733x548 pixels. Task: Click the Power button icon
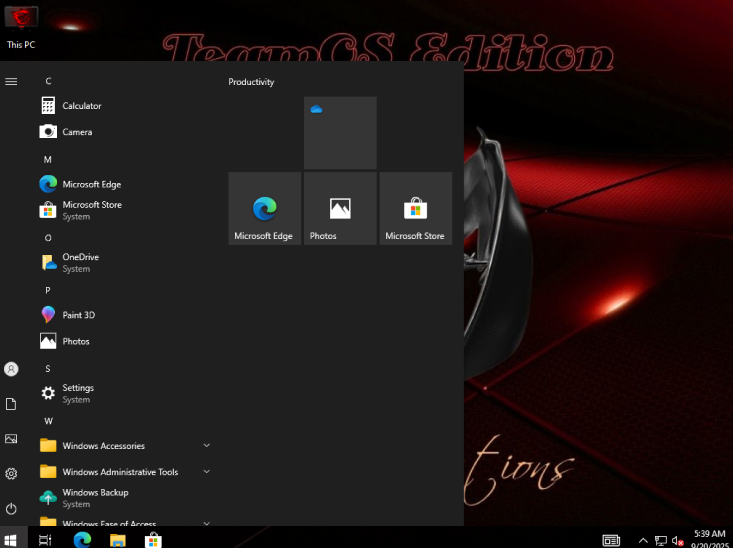pos(11,508)
